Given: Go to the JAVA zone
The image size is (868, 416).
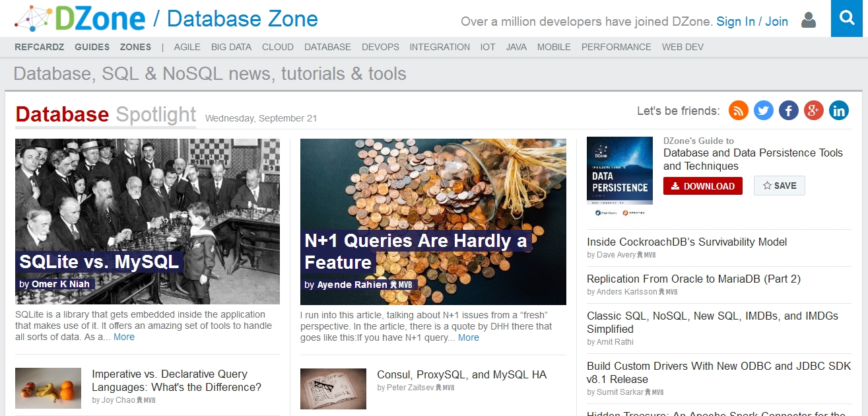Looking at the screenshot, I should pos(516,47).
